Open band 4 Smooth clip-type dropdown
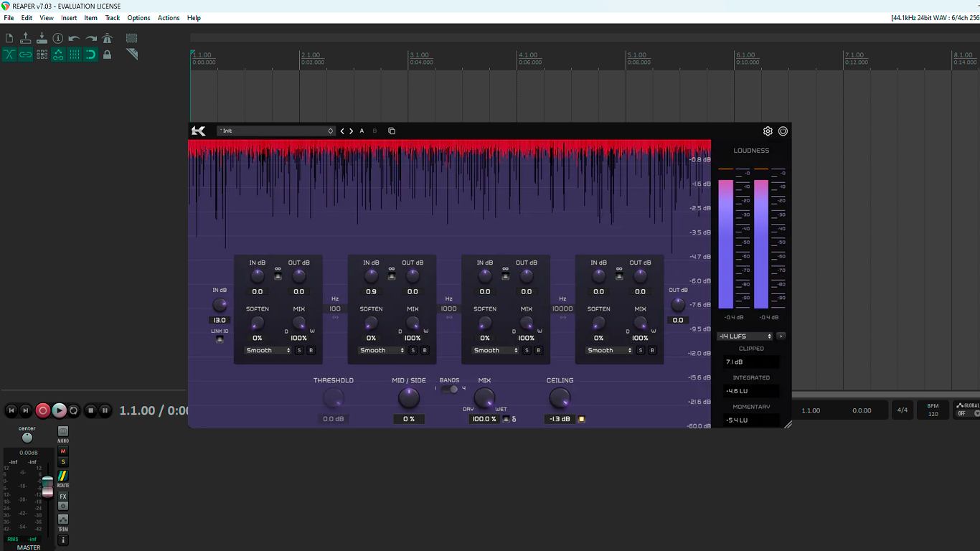The width and height of the screenshot is (980, 551). pos(610,351)
